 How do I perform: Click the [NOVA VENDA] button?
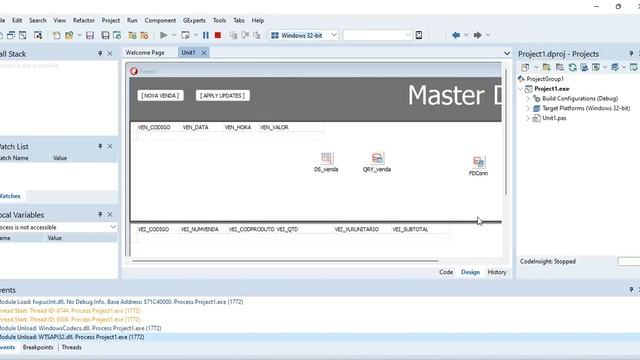(160, 96)
